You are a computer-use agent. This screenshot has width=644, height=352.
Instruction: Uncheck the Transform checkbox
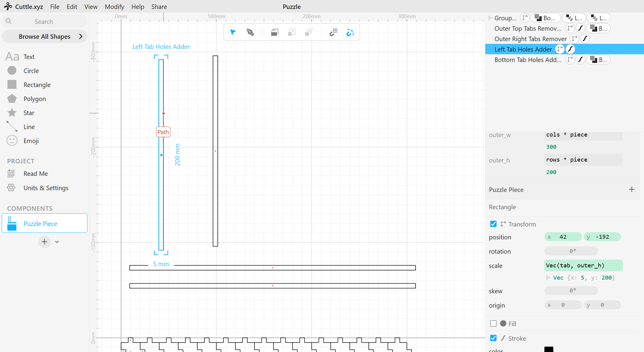click(x=493, y=224)
